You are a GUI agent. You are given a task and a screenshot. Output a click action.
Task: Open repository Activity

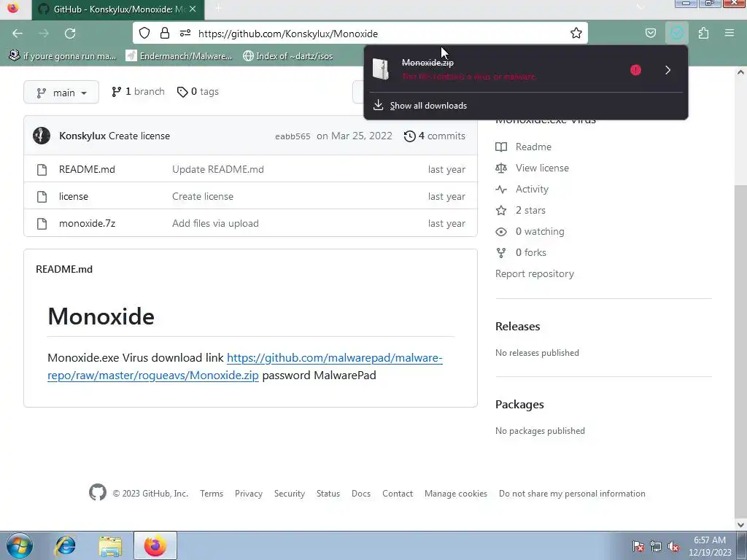pyautogui.click(x=522, y=189)
